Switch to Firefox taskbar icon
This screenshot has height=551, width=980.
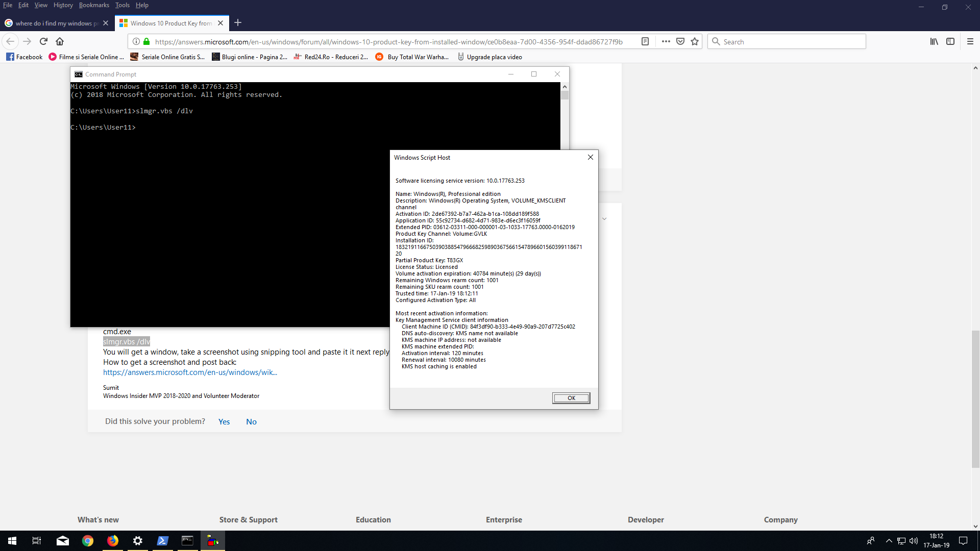tap(113, 541)
